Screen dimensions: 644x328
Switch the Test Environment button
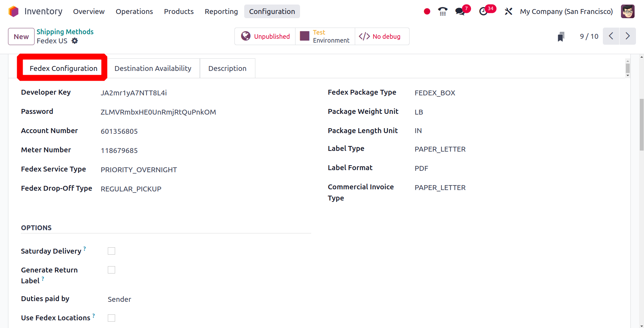[x=325, y=36]
